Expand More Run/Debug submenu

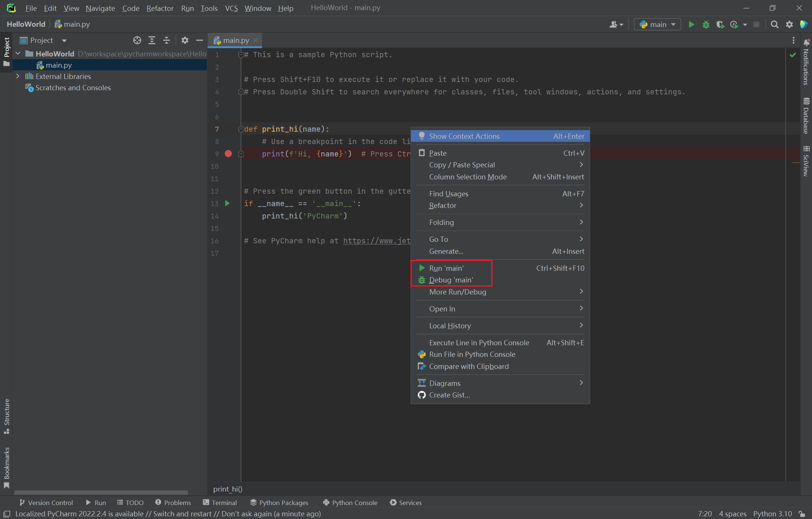click(x=500, y=292)
